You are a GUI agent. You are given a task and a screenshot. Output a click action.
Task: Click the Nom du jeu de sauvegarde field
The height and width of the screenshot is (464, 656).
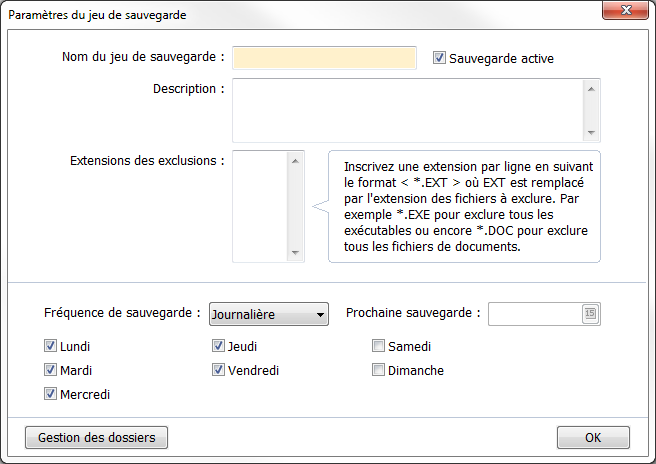pyautogui.click(x=324, y=58)
